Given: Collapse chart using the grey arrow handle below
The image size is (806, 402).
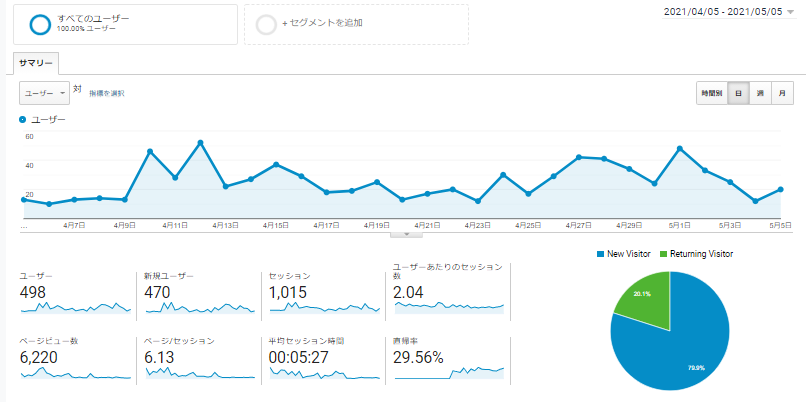Looking at the screenshot, I should [x=407, y=234].
